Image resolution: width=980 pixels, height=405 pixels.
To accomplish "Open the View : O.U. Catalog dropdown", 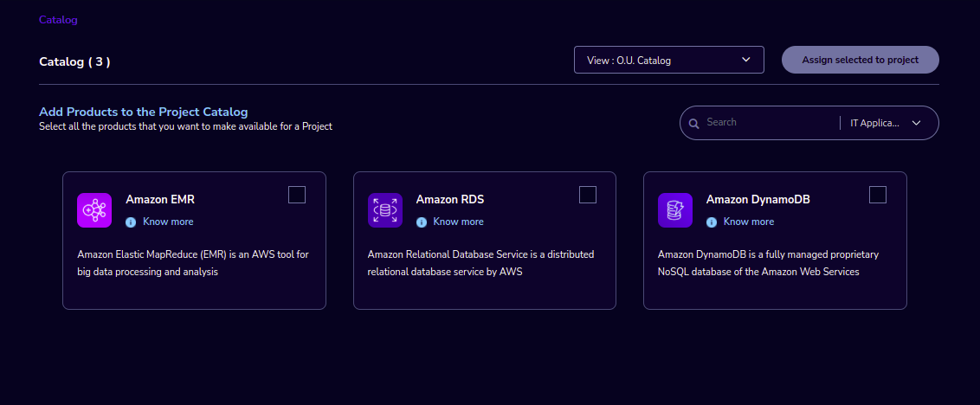I will (x=668, y=60).
